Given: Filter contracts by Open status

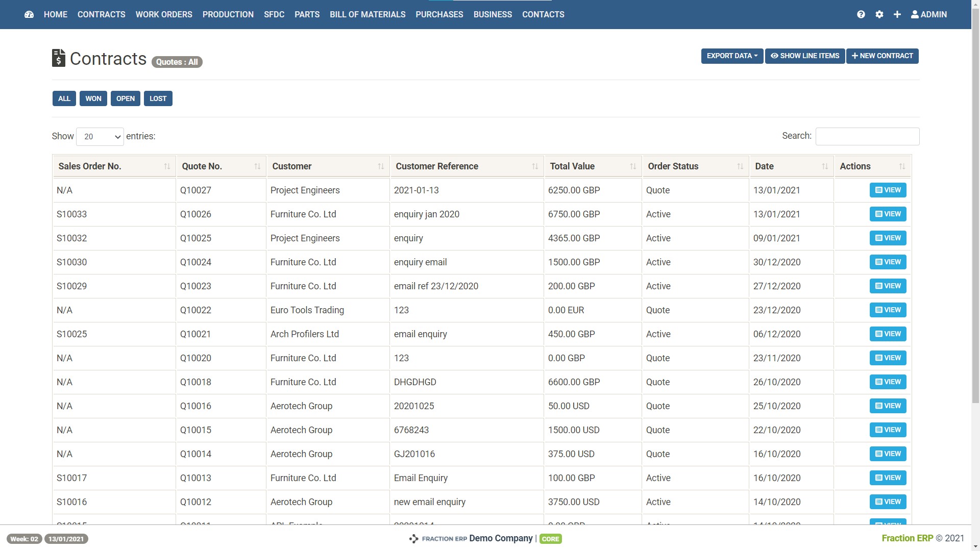Looking at the screenshot, I should 125,98.
